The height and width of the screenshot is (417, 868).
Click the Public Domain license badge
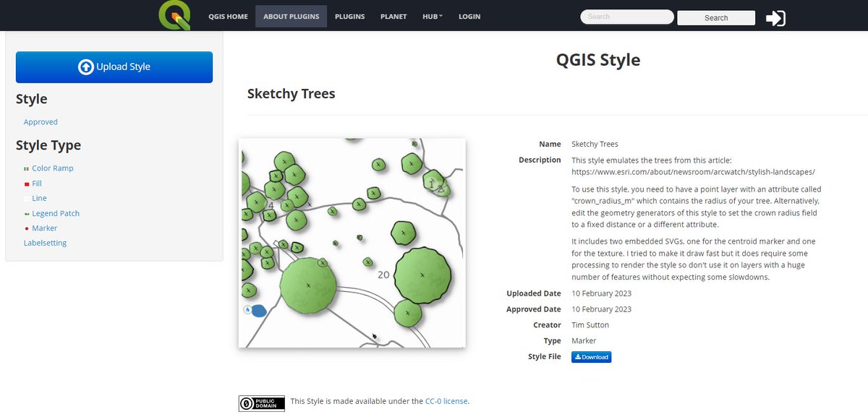coord(262,403)
